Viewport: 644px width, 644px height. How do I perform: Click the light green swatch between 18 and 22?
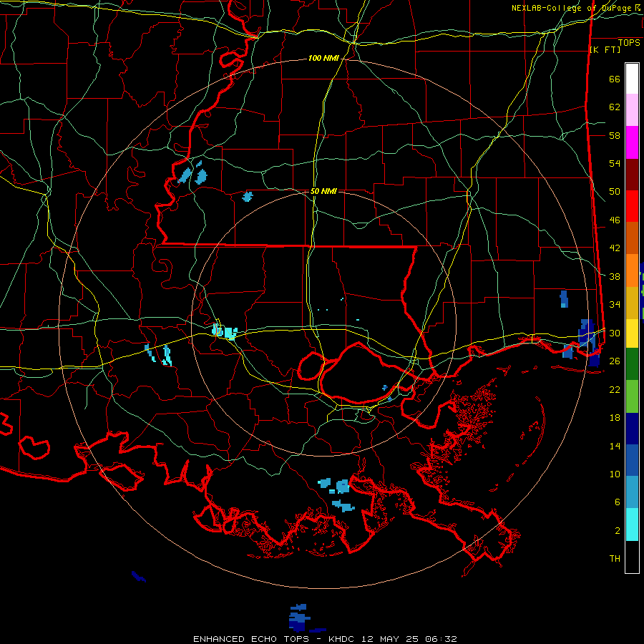click(632, 396)
